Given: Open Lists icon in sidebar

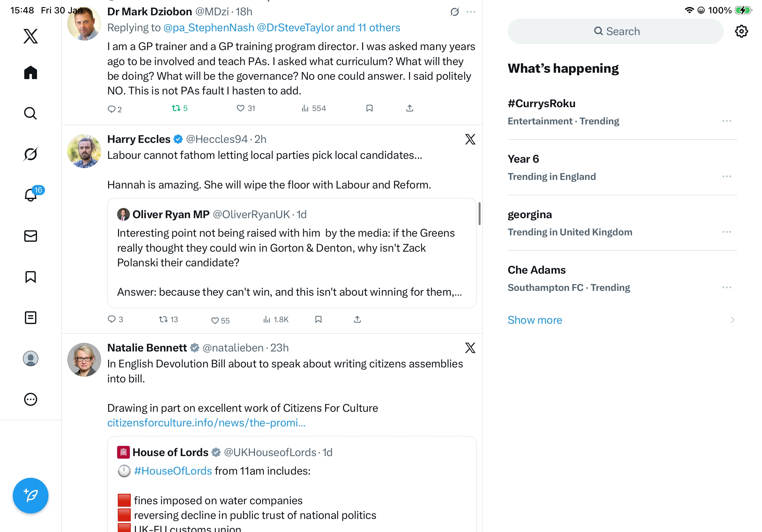Looking at the screenshot, I should tap(31, 318).
